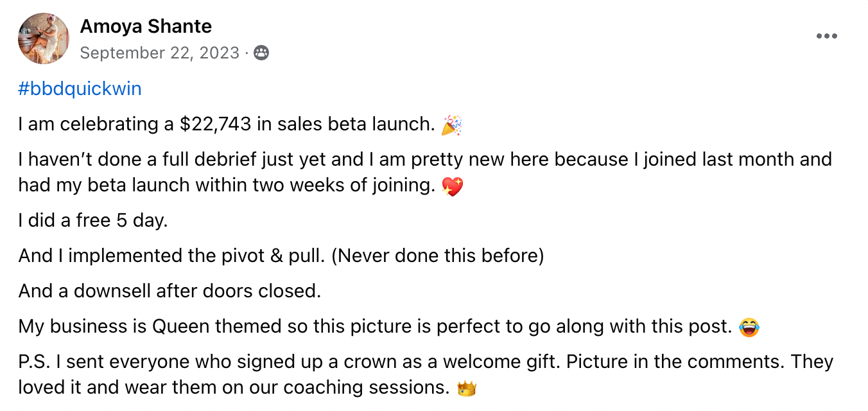Click the crown emoji at the post end
Image resolution: width=868 pixels, height=411 pixels.
(467, 389)
